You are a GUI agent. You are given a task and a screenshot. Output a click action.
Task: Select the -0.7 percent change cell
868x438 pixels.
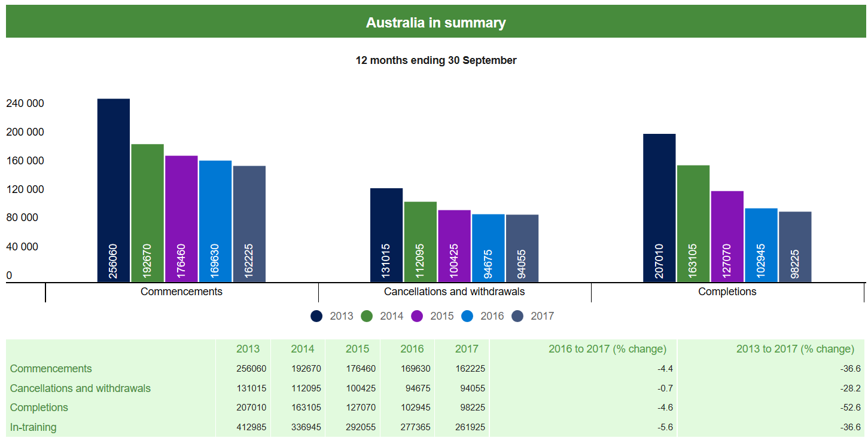click(665, 388)
